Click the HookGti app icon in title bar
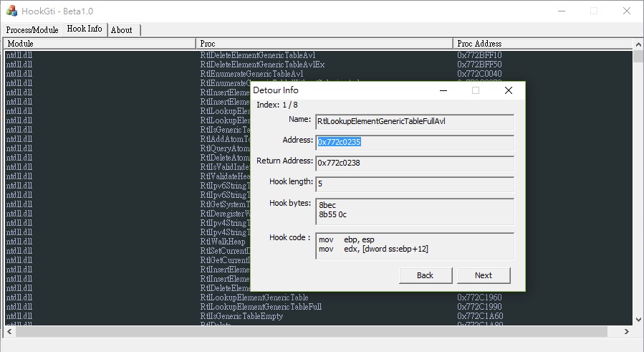 click(x=11, y=11)
